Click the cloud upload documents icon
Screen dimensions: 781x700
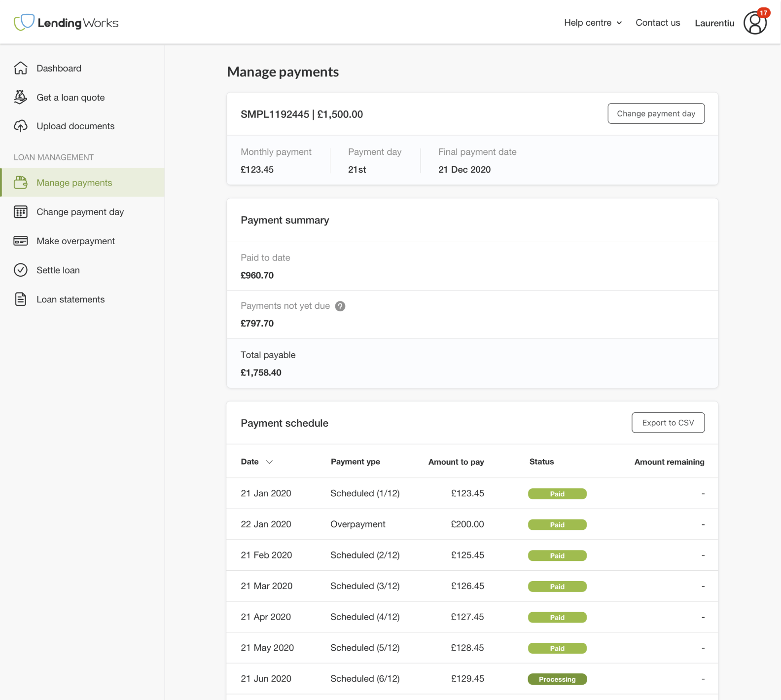(x=21, y=126)
